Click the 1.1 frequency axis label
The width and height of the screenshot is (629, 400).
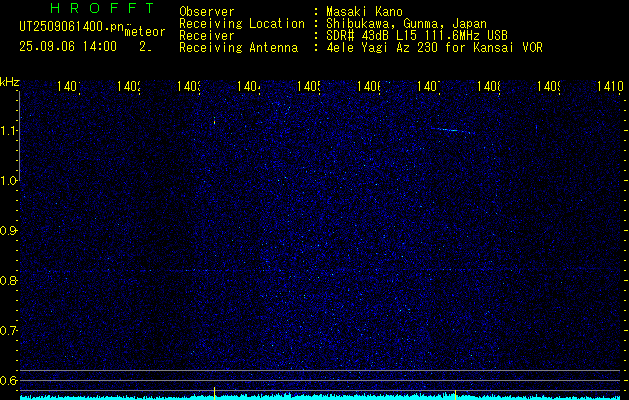8,131
